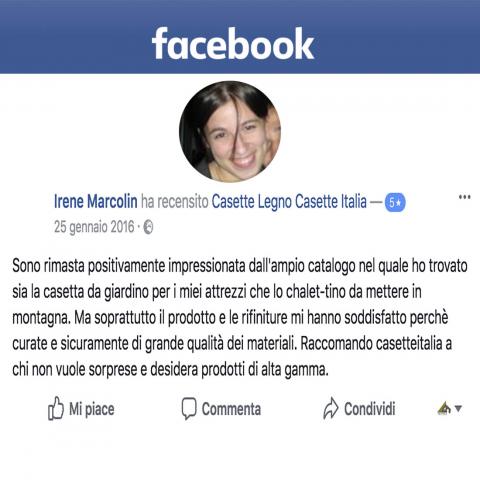The image size is (480, 480).
Task: Click the thumbs-up Mi piace icon
Action: coord(56,408)
